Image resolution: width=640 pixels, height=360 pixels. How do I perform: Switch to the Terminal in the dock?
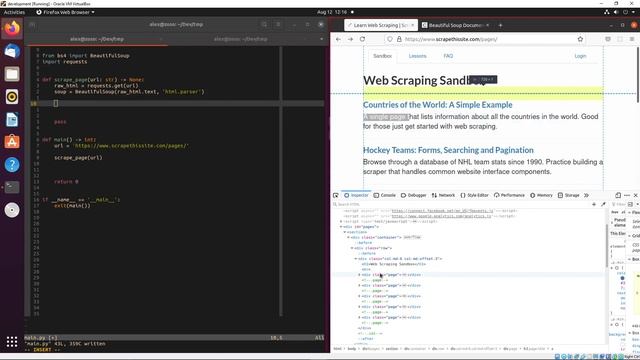tap(12, 187)
